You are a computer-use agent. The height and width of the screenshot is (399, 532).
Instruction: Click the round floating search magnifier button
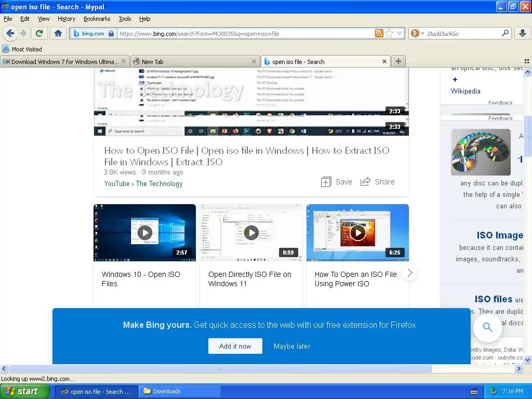487,327
